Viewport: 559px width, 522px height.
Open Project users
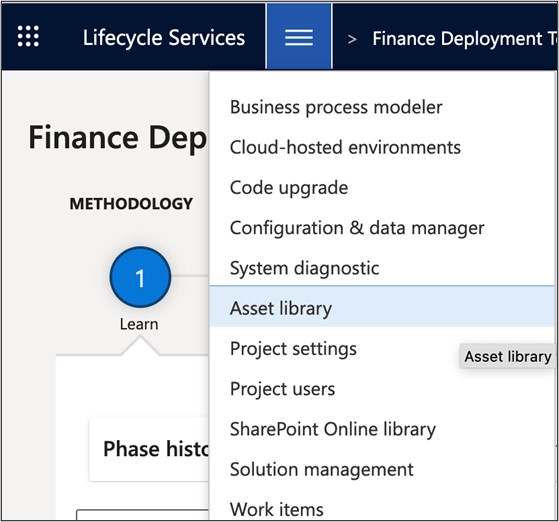383,389
